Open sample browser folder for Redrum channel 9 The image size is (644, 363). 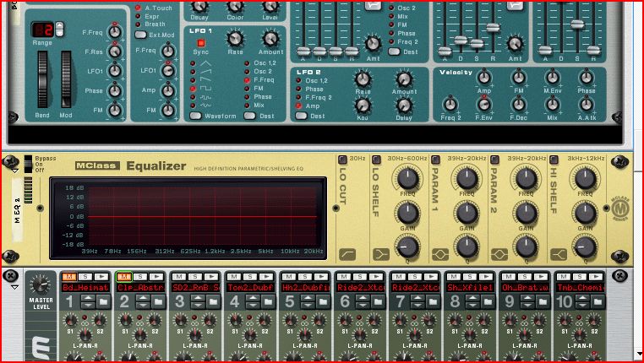pyautogui.click(x=543, y=302)
